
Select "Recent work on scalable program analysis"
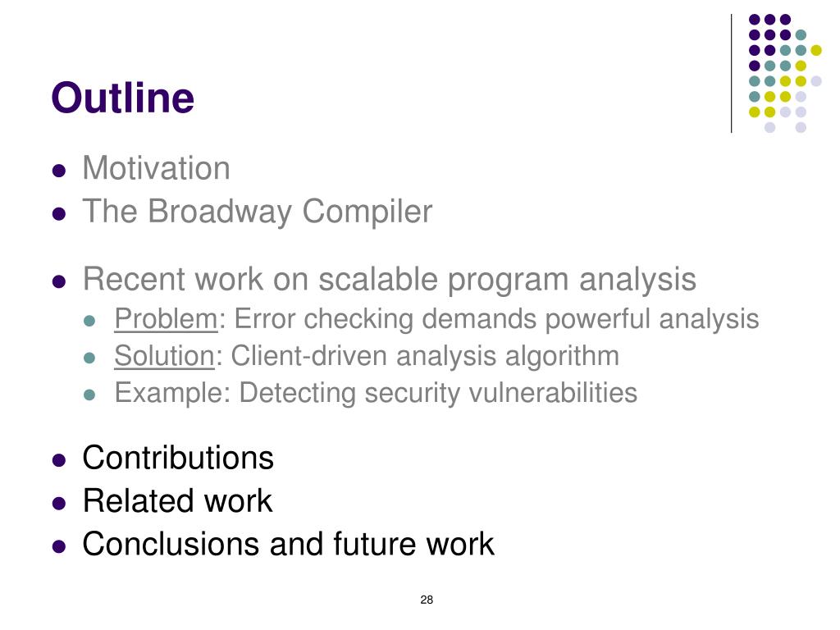(389, 280)
